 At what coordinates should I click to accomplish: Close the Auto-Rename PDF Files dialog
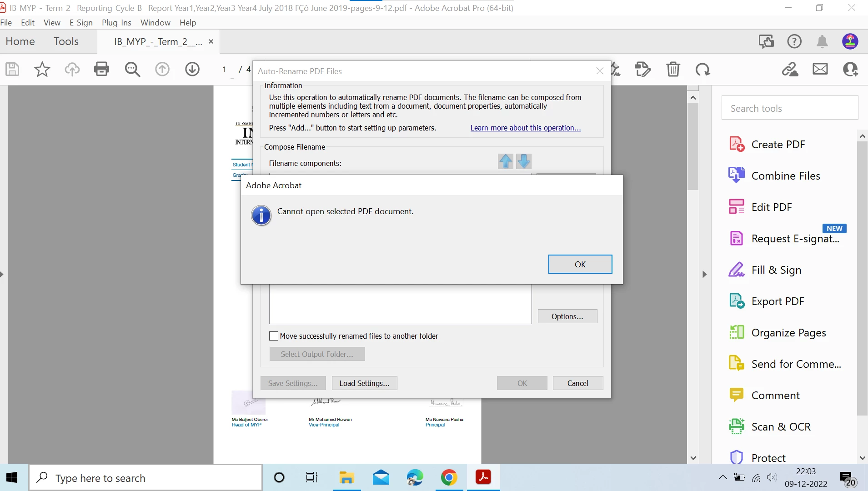(x=600, y=71)
